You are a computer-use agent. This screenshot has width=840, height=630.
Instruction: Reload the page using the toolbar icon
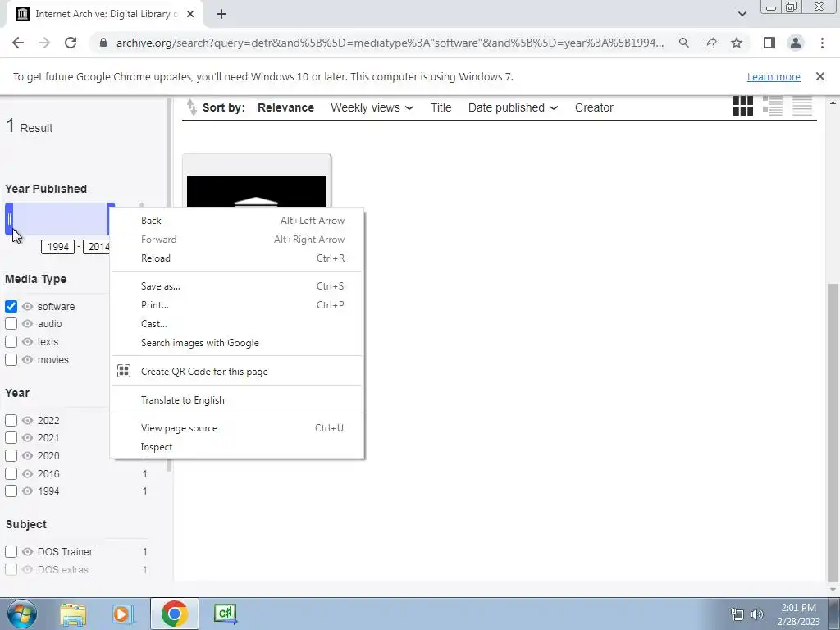pyautogui.click(x=71, y=43)
